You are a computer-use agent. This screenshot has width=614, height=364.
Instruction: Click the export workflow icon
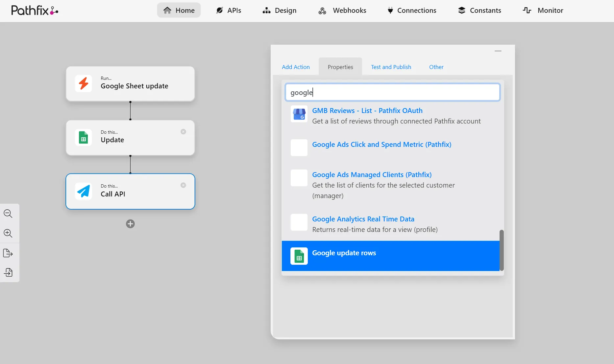coord(8,253)
